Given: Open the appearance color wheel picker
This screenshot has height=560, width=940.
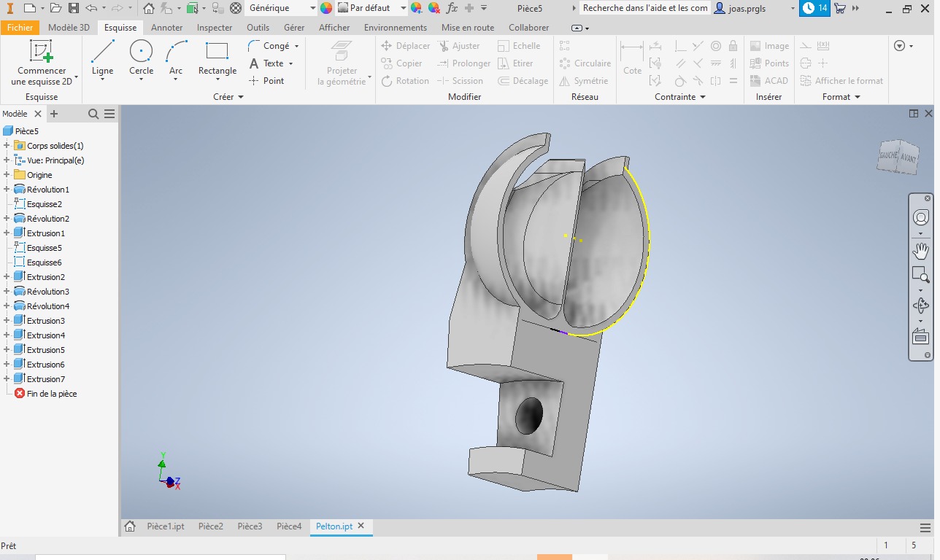Looking at the screenshot, I should 326,8.
